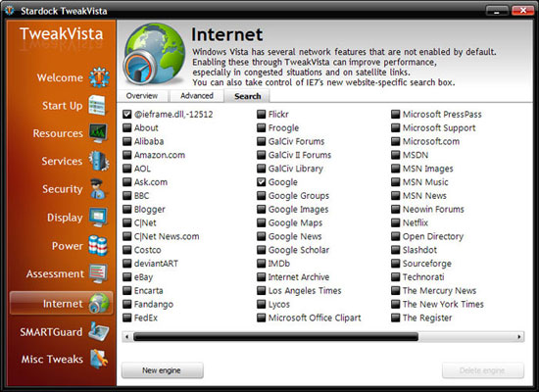Image resolution: width=539 pixels, height=392 pixels.
Task: Click the 'C|Net News.com' label
Action: (167, 236)
